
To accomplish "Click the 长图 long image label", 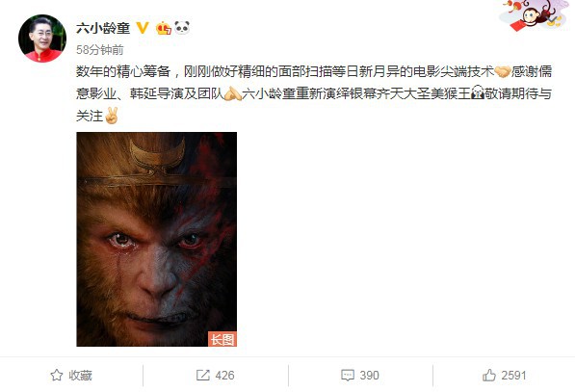I will pyautogui.click(x=222, y=339).
